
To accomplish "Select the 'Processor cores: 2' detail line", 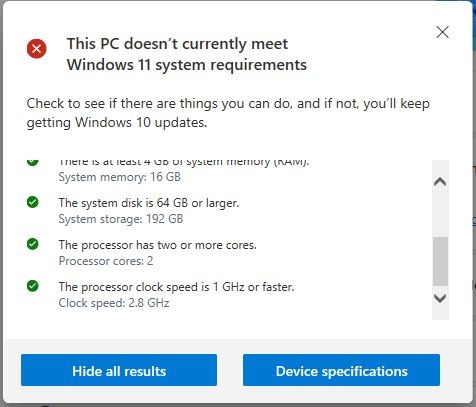I will coord(106,261).
